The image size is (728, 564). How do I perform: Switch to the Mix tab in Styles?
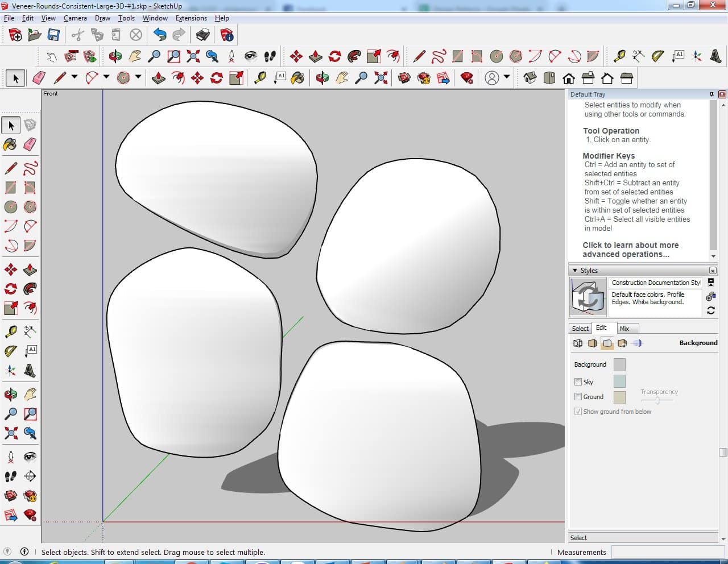click(624, 329)
